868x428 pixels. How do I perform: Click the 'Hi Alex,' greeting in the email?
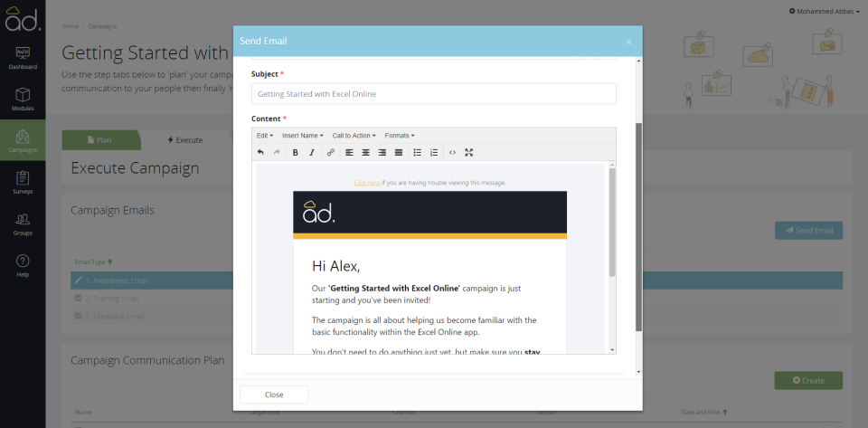tap(336, 266)
